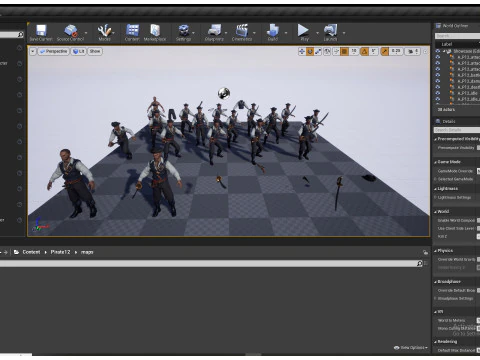The image size is (480, 360).
Task: Click the Cinematics clapperboard icon
Action: (242, 30)
